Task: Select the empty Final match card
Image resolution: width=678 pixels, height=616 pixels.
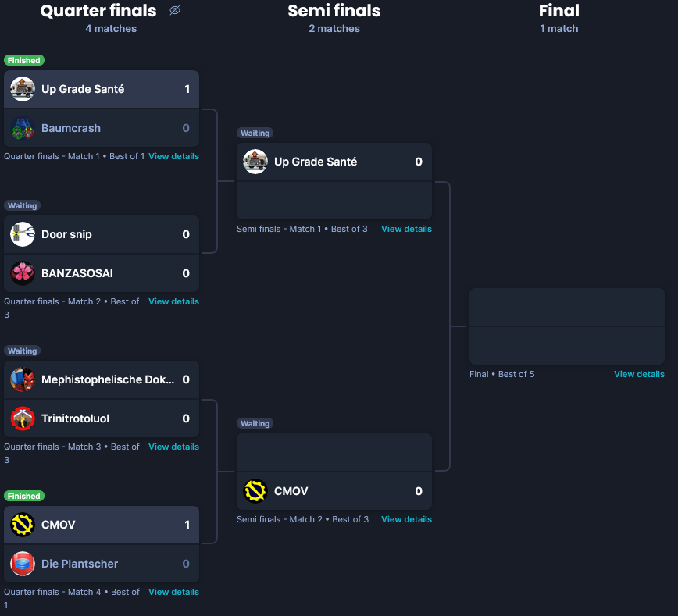Action: pyautogui.click(x=567, y=326)
